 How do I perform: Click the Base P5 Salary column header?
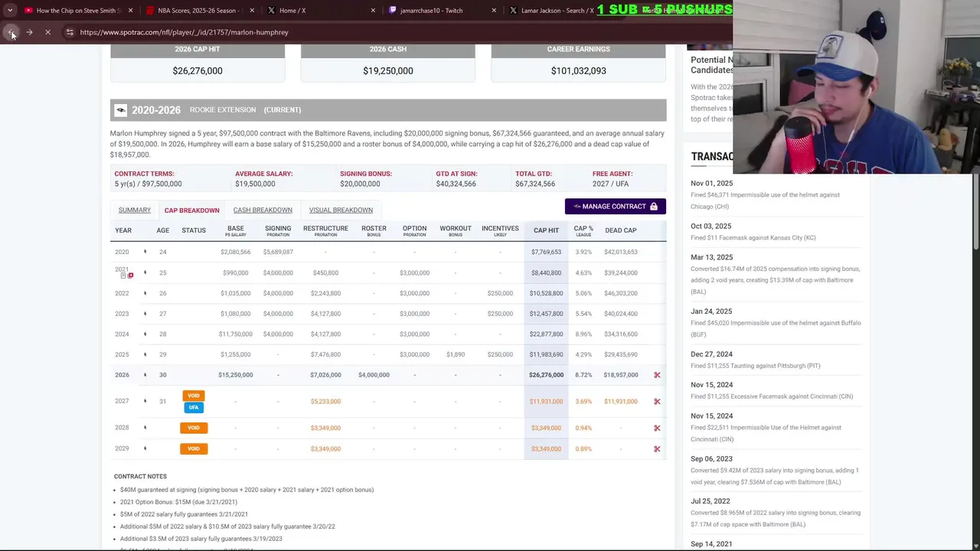235,230
